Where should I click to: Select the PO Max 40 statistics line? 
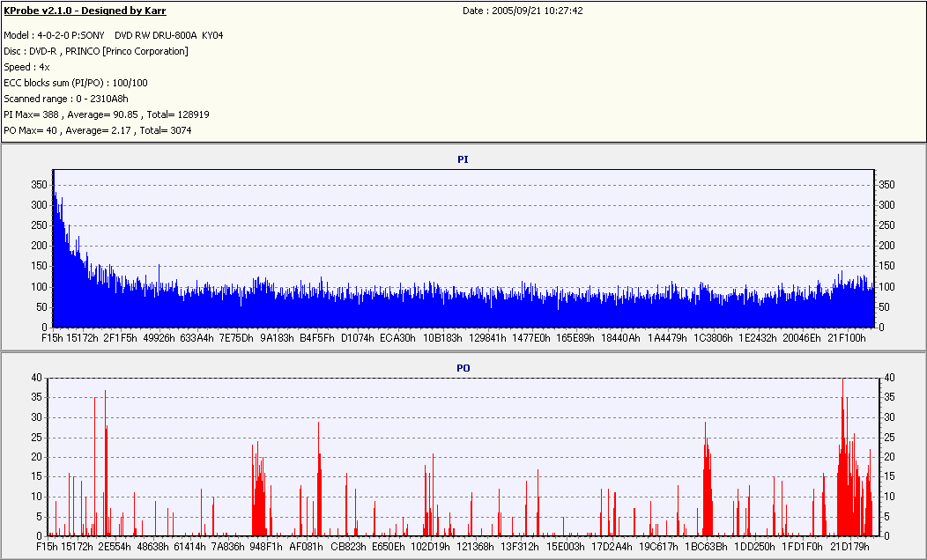coord(97,130)
